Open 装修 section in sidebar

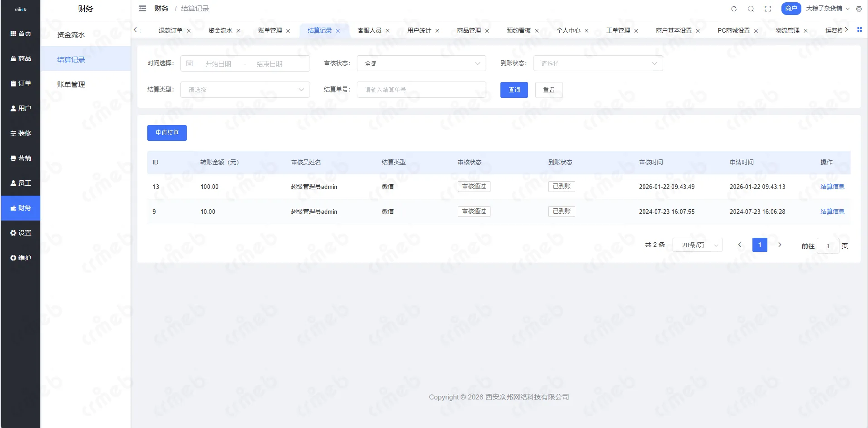tap(20, 133)
